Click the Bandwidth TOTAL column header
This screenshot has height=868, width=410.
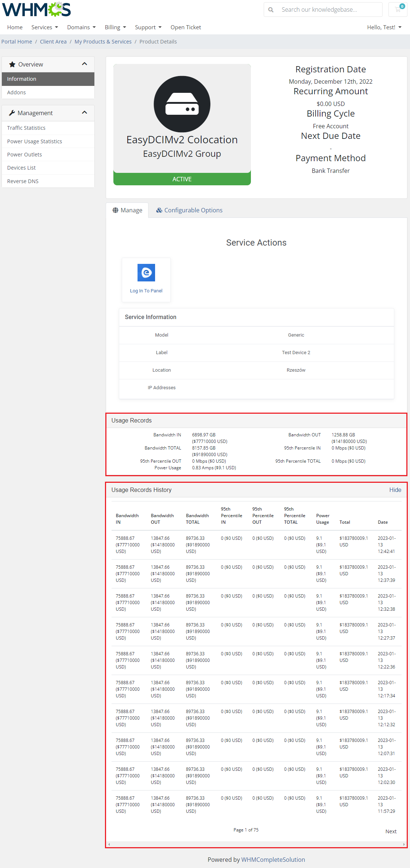pos(198,519)
